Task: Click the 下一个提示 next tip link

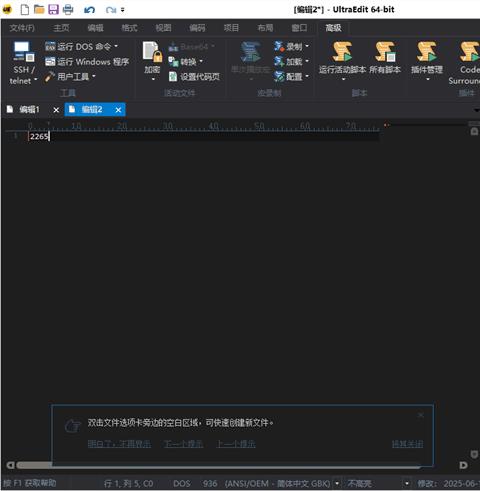Action: [183, 444]
